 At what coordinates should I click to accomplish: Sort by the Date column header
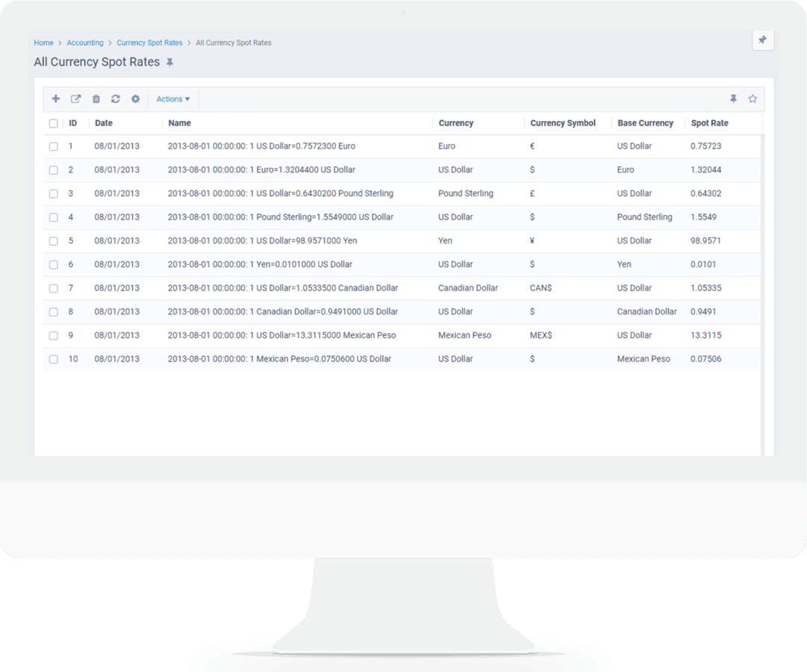[x=103, y=123]
